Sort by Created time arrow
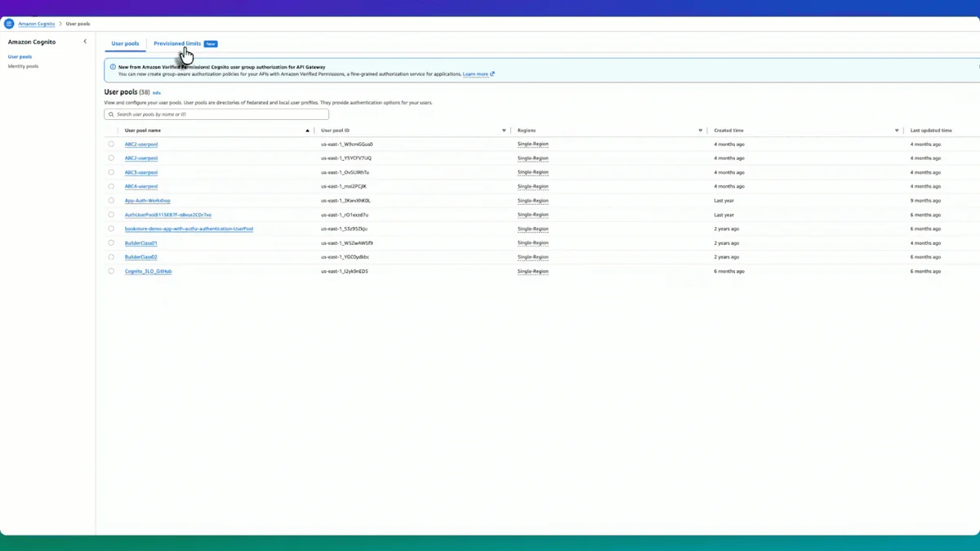This screenshot has width=980, height=551. 897,131
